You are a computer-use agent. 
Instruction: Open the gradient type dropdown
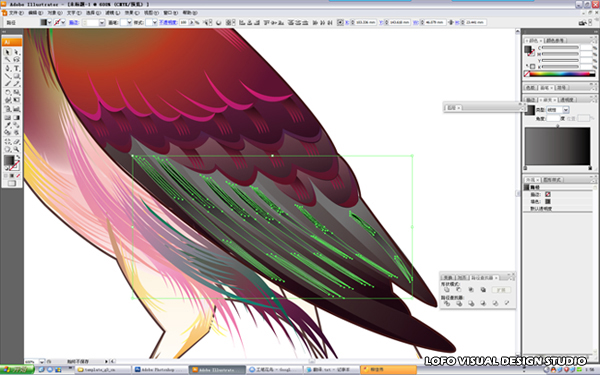[x=566, y=110]
